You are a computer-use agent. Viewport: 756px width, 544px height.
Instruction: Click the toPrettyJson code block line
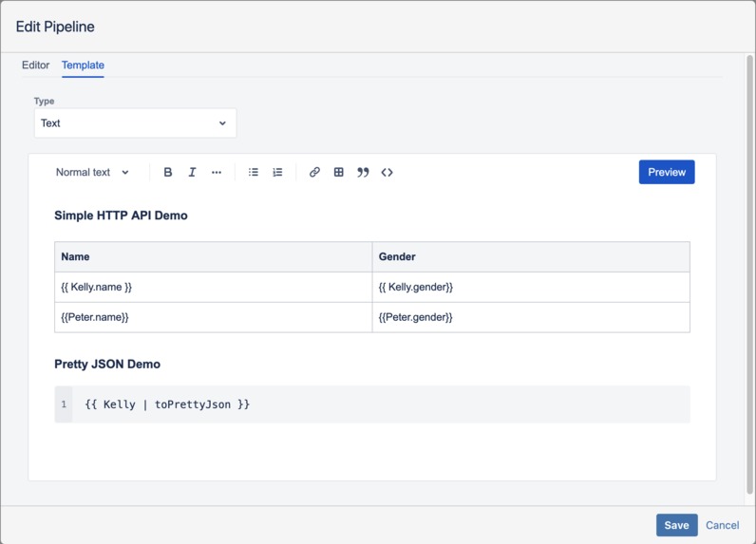click(x=167, y=404)
